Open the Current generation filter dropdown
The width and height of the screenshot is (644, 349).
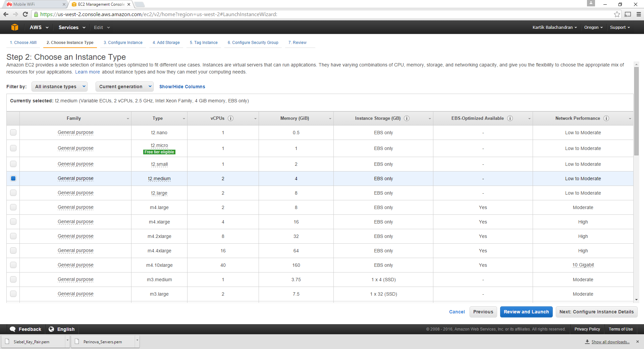click(x=124, y=87)
